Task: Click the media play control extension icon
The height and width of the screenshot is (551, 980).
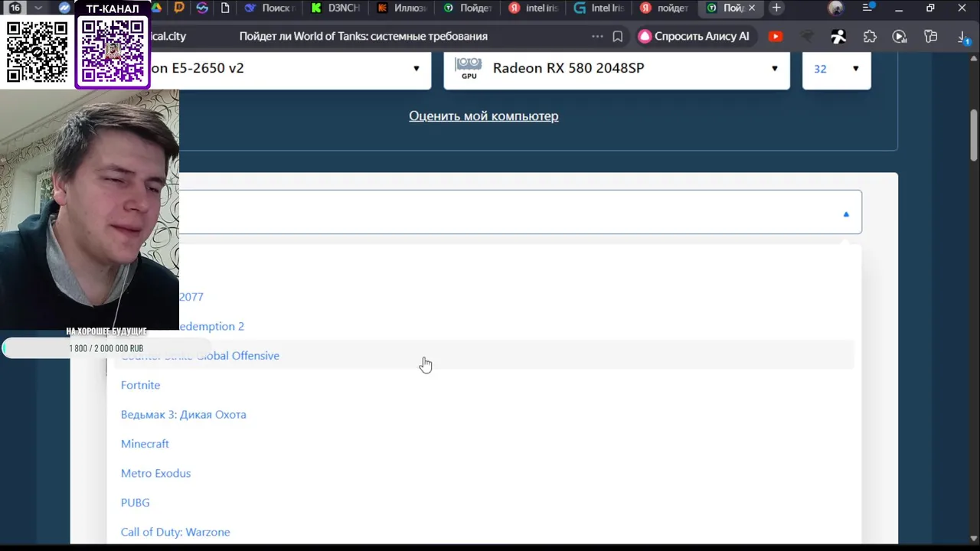Action: (x=900, y=36)
